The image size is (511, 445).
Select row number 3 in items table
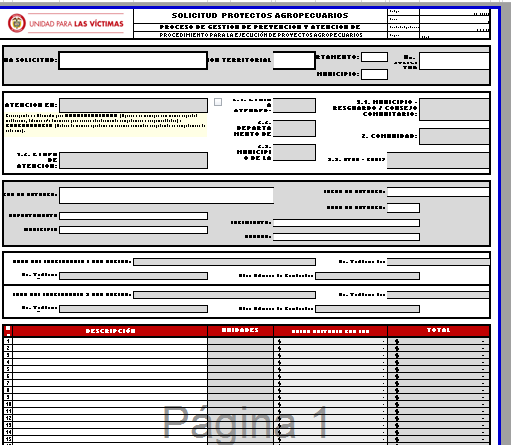[x=8, y=355]
